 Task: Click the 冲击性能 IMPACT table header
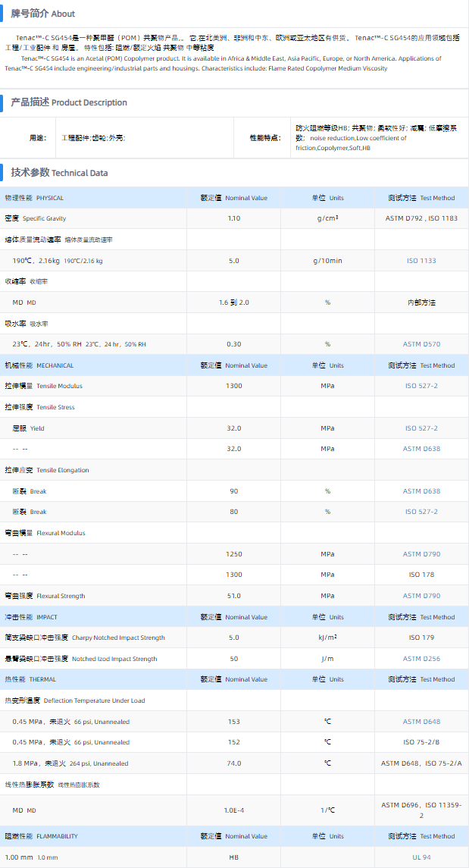31,616
